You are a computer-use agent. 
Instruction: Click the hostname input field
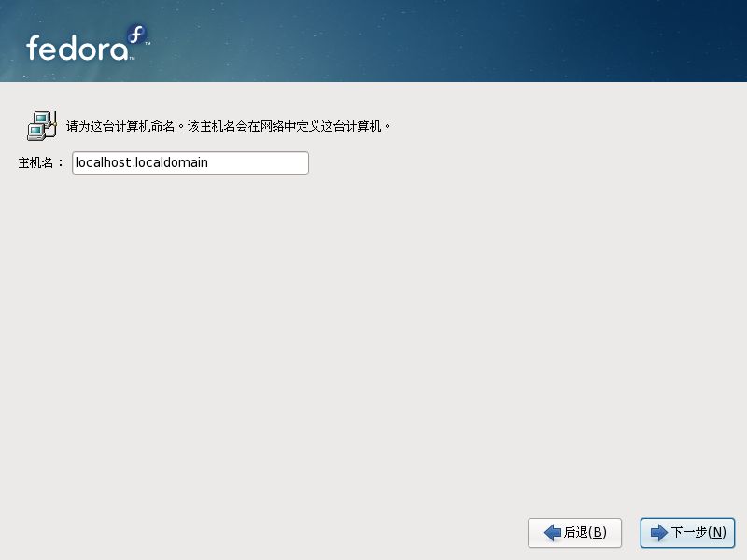tap(190, 162)
